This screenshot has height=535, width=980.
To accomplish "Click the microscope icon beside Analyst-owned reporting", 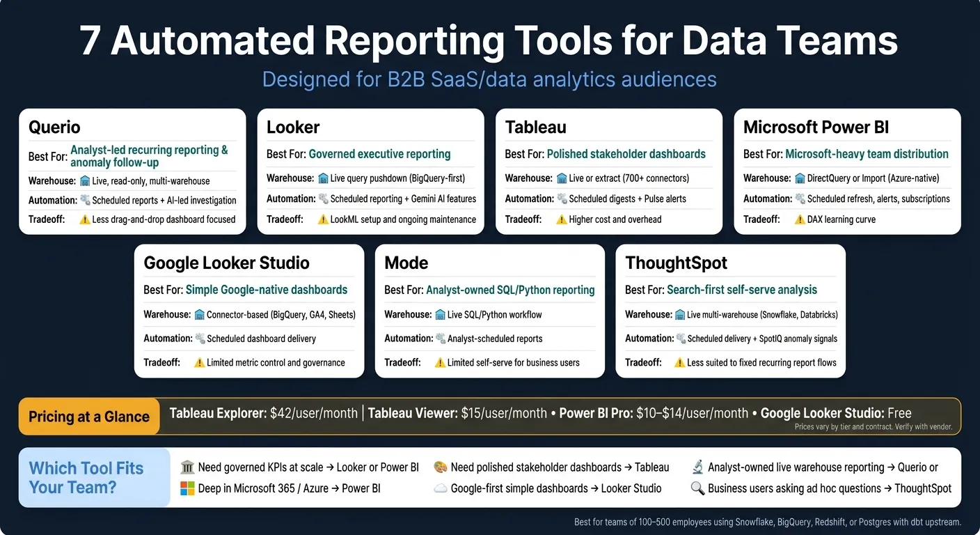I will click(697, 467).
